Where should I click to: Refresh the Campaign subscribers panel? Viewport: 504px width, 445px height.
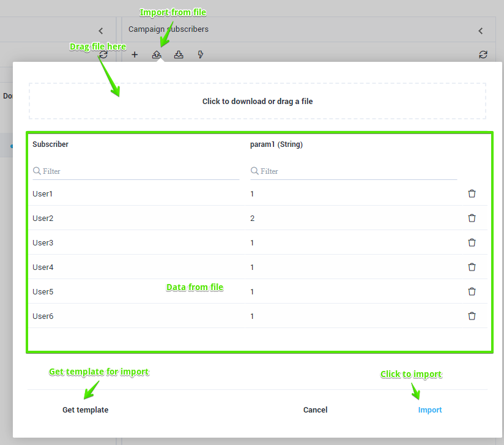483,54
